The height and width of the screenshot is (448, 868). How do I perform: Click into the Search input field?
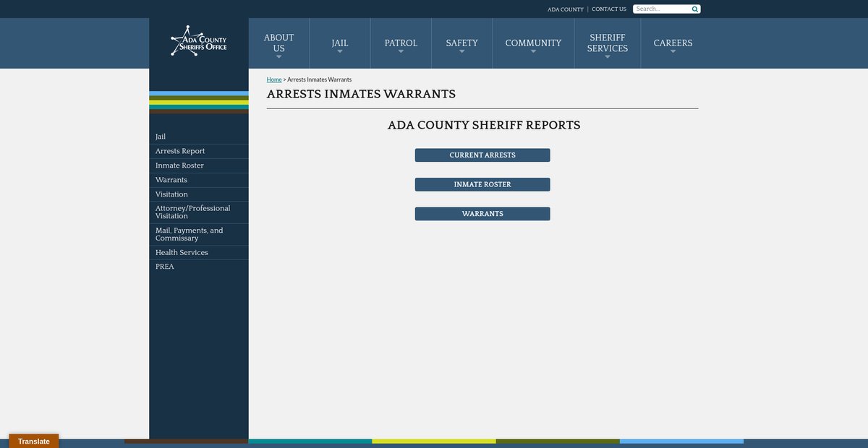(x=662, y=9)
